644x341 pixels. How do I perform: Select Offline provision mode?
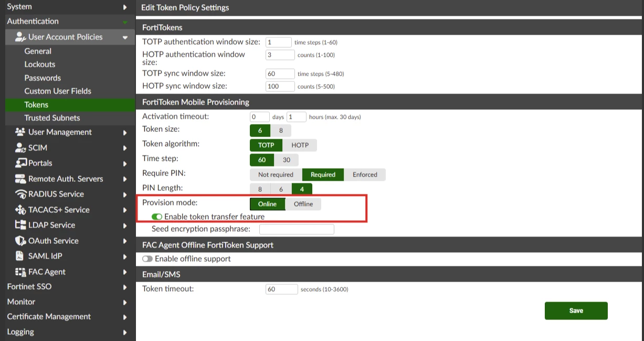(x=303, y=204)
